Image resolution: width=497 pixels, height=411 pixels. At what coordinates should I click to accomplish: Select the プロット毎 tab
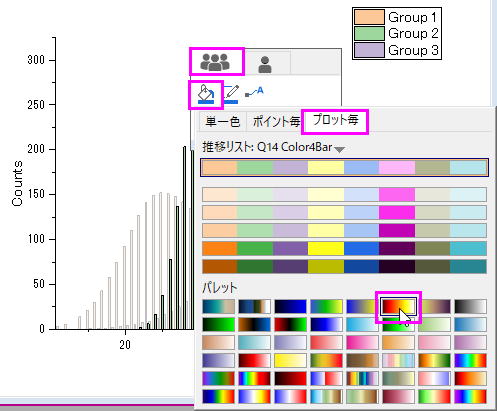(335, 120)
